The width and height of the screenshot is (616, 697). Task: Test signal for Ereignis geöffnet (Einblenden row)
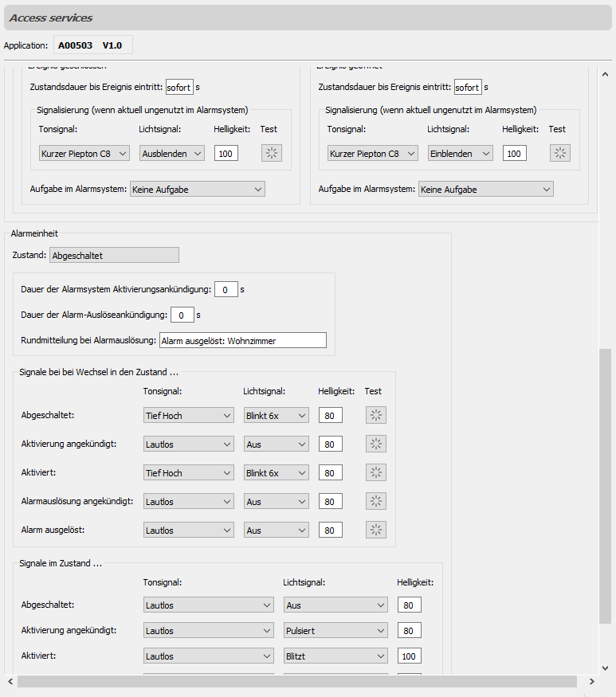click(x=560, y=154)
